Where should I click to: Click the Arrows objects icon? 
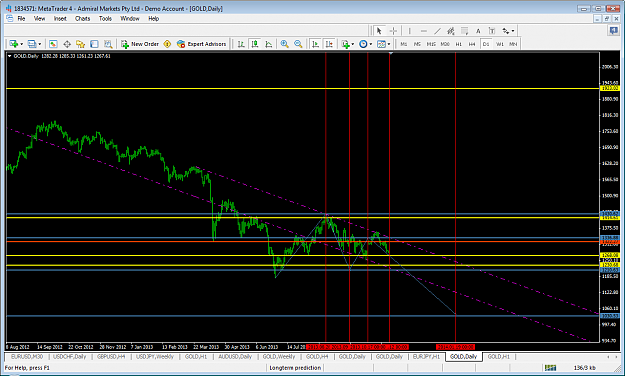pos(506,31)
